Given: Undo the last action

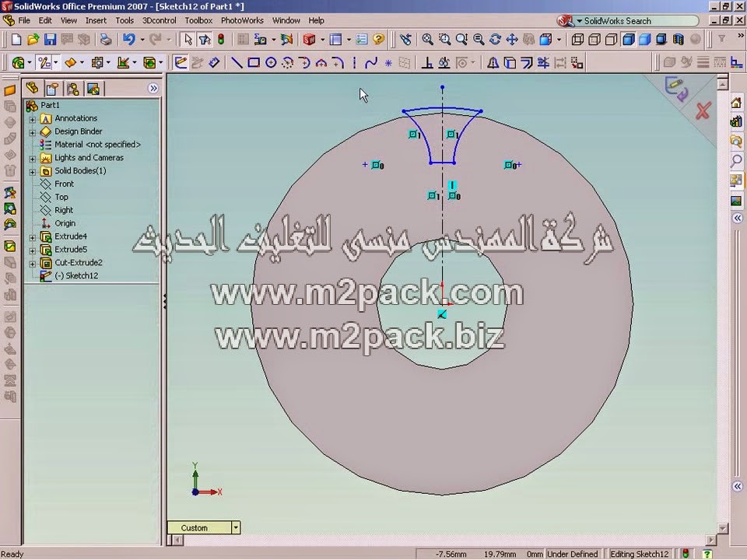Looking at the screenshot, I should point(128,40).
